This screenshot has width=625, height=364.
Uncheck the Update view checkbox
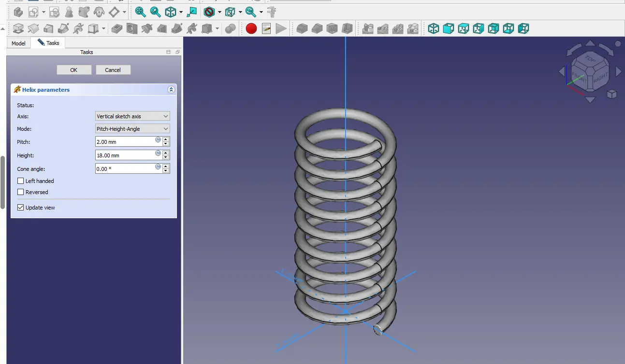pos(21,208)
